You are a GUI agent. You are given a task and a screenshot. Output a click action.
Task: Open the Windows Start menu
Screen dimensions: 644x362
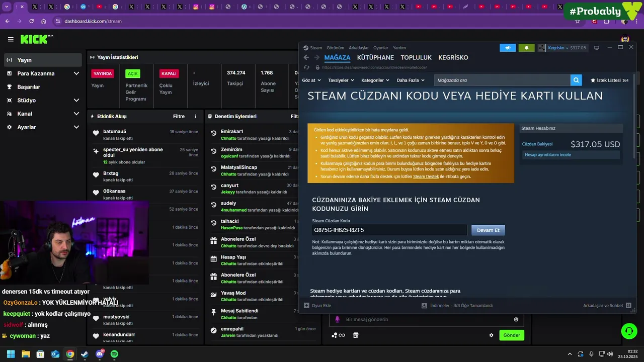click(11, 354)
